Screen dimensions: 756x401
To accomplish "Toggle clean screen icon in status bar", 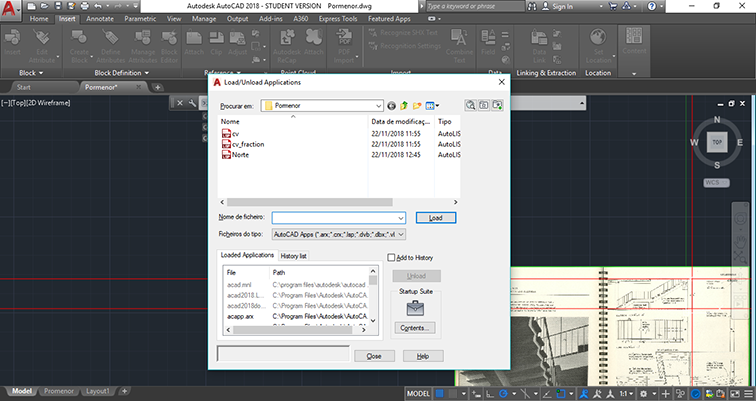I will click(x=735, y=394).
